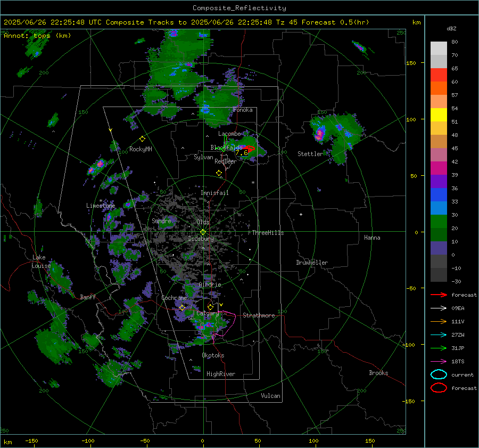Click the Lacombe city label

click(x=229, y=134)
